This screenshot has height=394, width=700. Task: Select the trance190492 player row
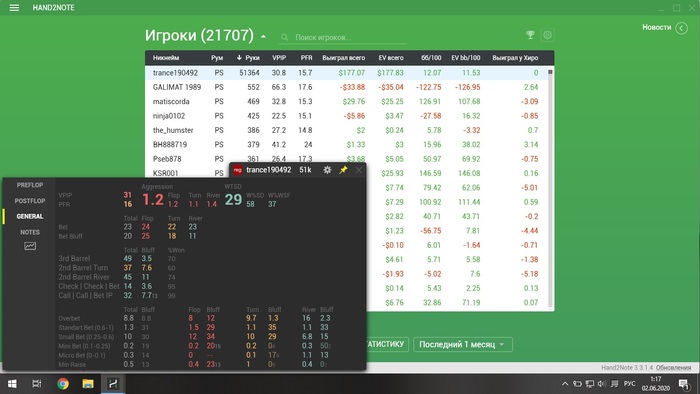[346, 73]
